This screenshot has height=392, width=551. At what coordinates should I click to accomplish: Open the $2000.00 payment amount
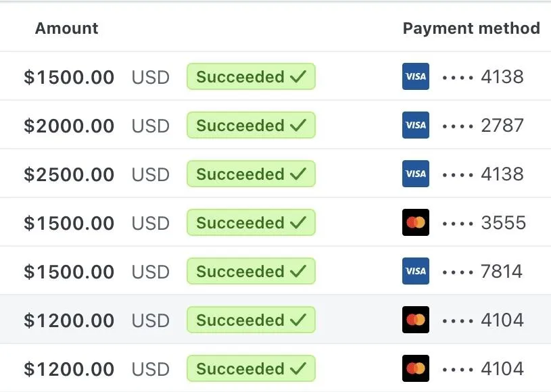pyautogui.click(x=69, y=126)
